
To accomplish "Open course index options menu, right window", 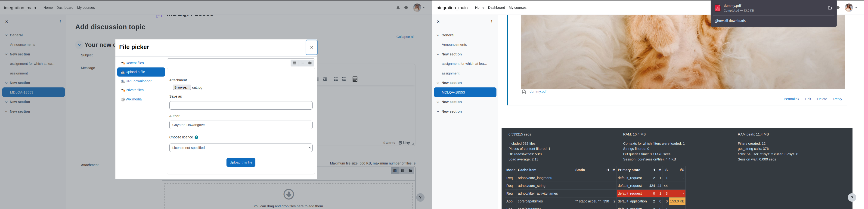I will click(x=492, y=22).
